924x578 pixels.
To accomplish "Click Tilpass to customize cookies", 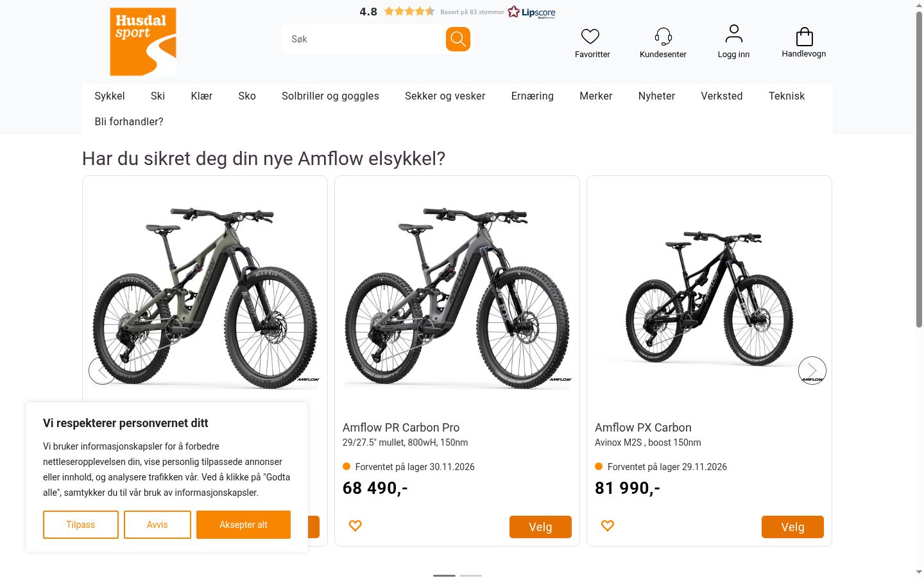I will [81, 525].
